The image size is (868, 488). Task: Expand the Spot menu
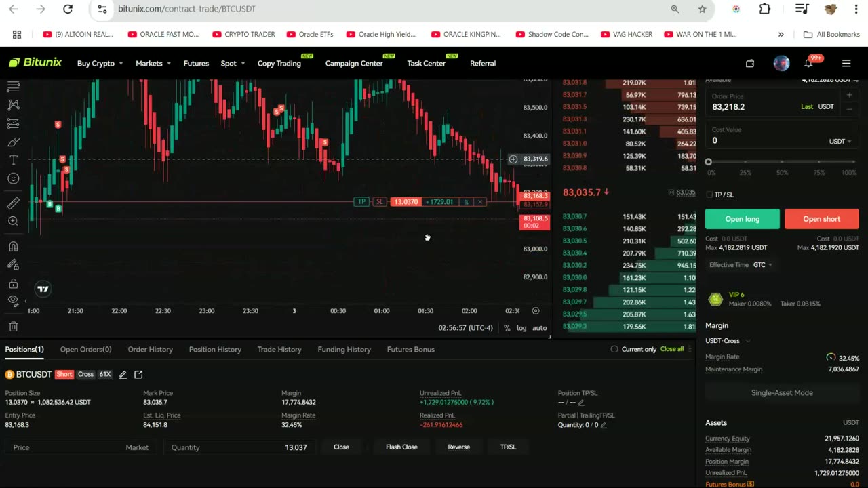click(233, 63)
